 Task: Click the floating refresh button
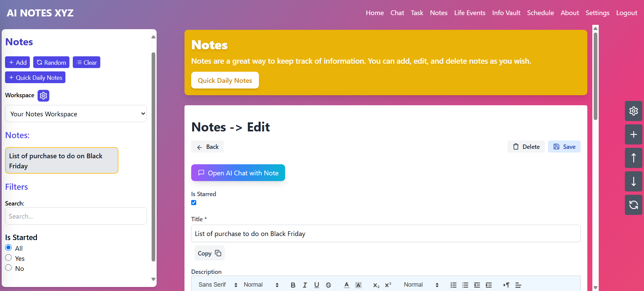634,205
